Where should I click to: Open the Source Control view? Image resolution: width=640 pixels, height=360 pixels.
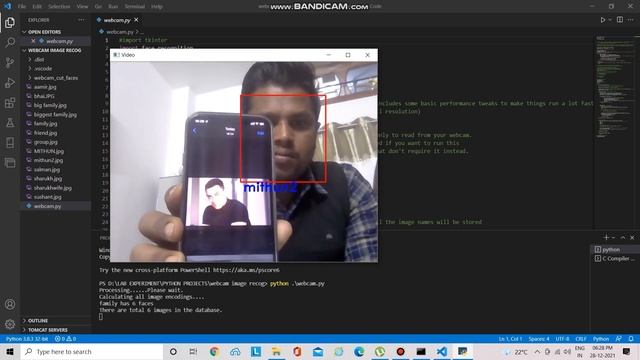pyautogui.click(x=10, y=62)
